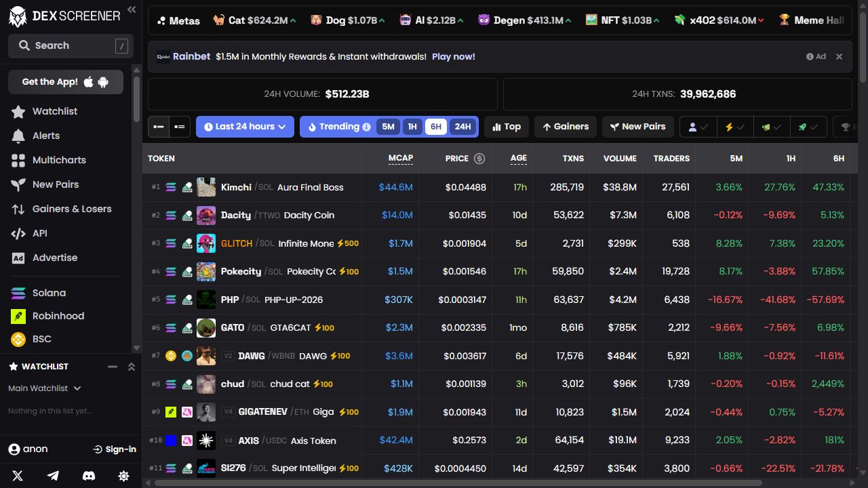Screen dimensions: 868x488
Task: Open the Telegram icon in sidebar footer
Action: [x=53, y=476]
